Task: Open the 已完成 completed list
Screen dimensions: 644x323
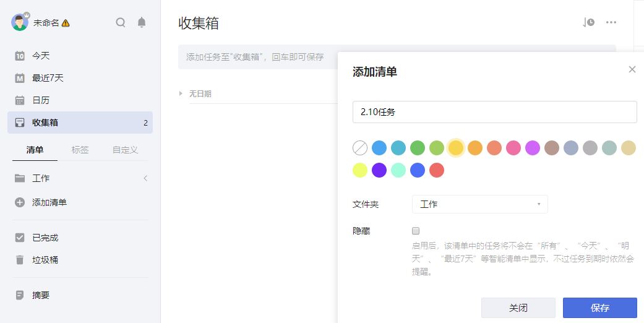Action: (x=80, y=238)
